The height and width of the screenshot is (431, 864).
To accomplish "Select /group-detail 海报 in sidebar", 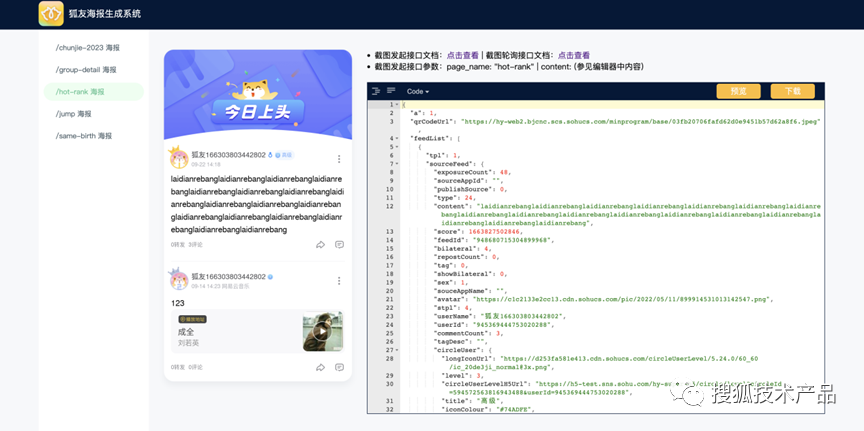I will [x=86, y=69].
